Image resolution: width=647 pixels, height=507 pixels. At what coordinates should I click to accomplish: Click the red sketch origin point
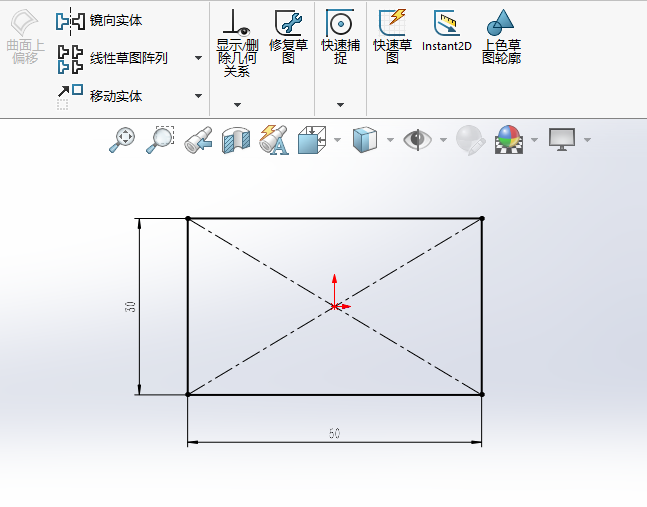click(x=334, y=307)
